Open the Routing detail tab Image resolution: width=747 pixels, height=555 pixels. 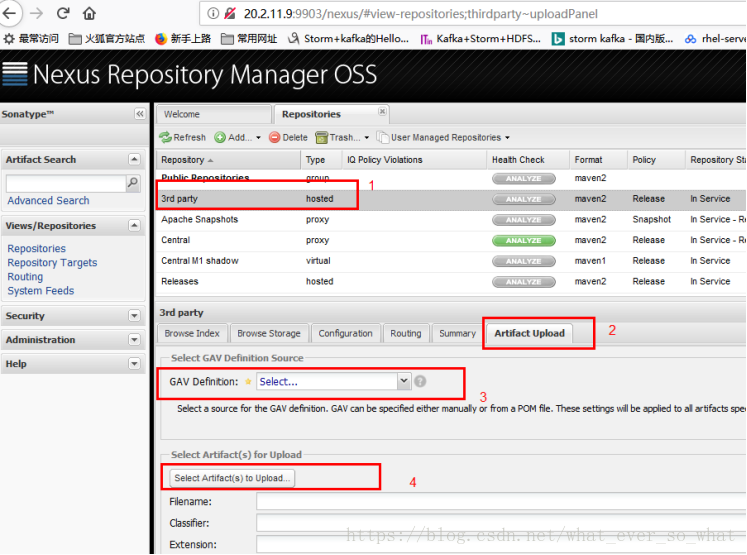pyautogui.click(x=406, y=333)
